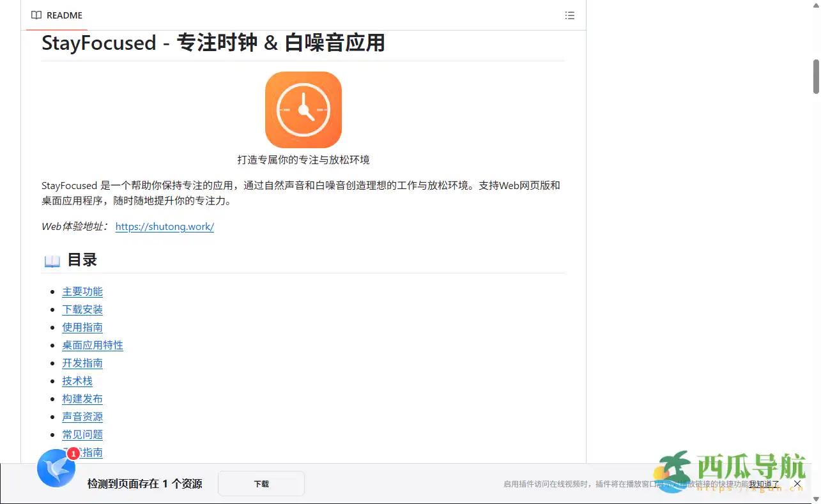Screen dimensions: 821x504
Task: Click the 下载 download button
Action: pos(261,484)
